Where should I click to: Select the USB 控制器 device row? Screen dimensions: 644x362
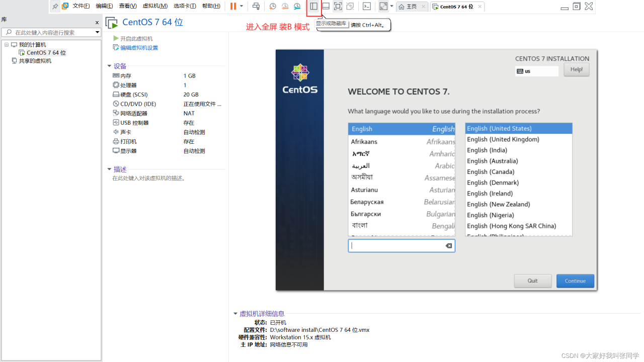tap(167, 123)
